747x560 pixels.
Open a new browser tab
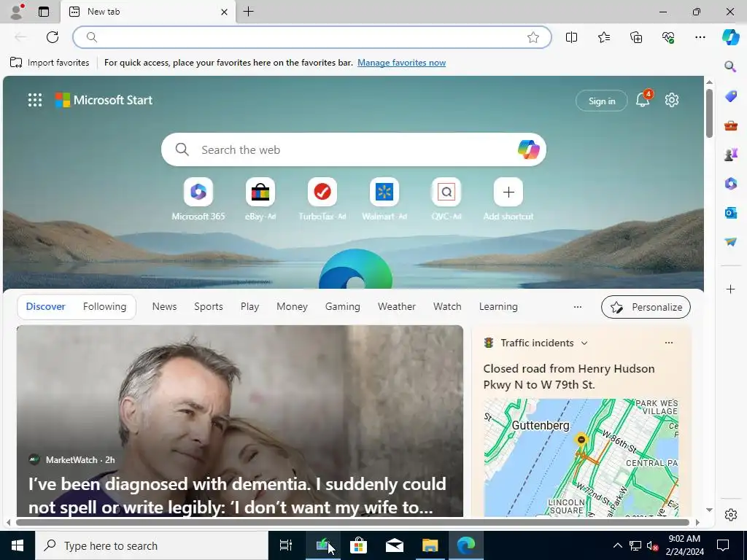[248, 12]
